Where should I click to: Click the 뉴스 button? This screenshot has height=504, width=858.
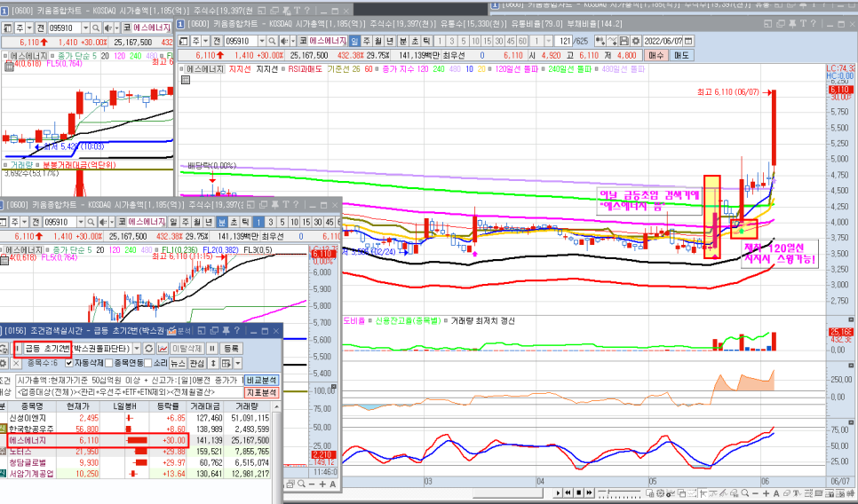[x=178, y=364]
